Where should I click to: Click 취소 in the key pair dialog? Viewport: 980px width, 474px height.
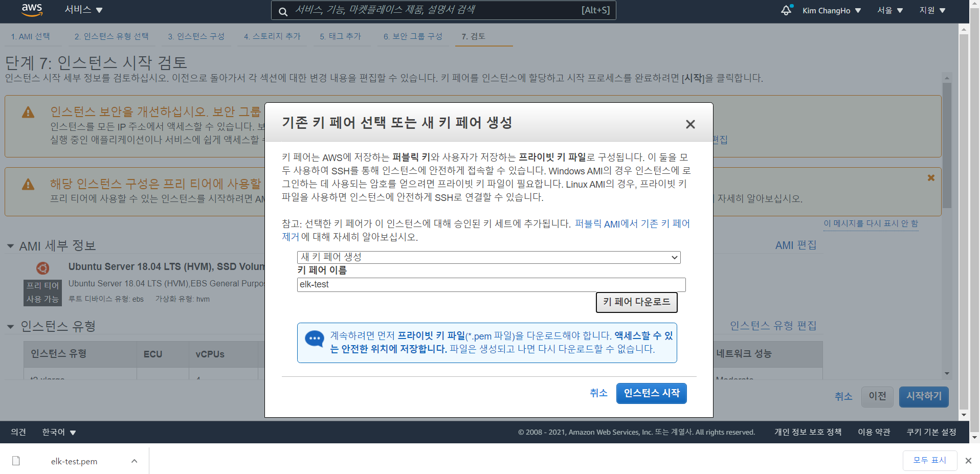pos(598,393)
